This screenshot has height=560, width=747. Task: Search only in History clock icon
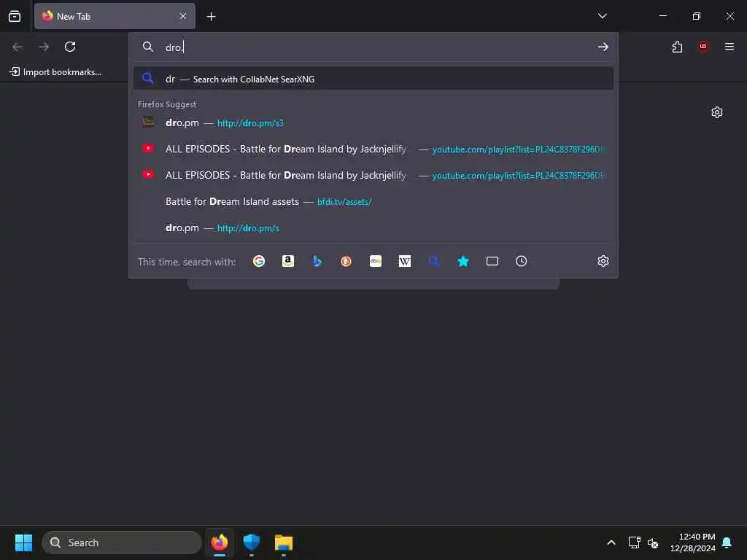[x=521, y=261]
